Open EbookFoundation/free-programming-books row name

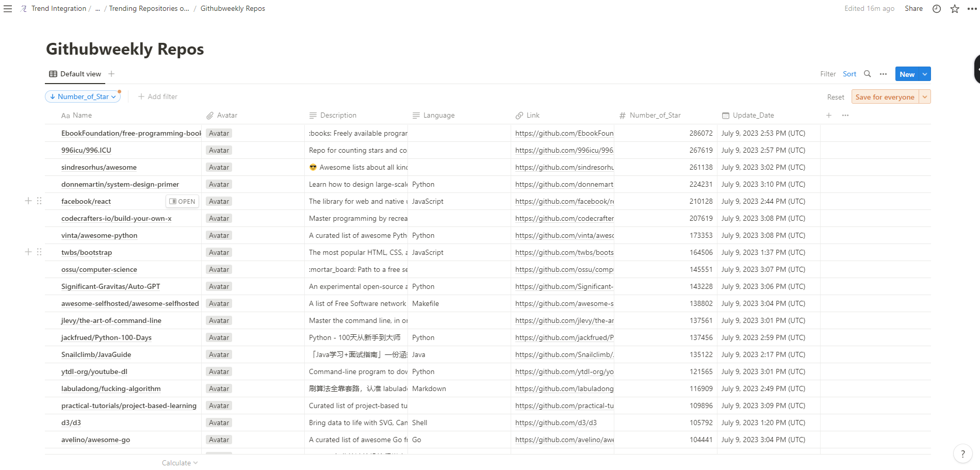tap(131, 133)
